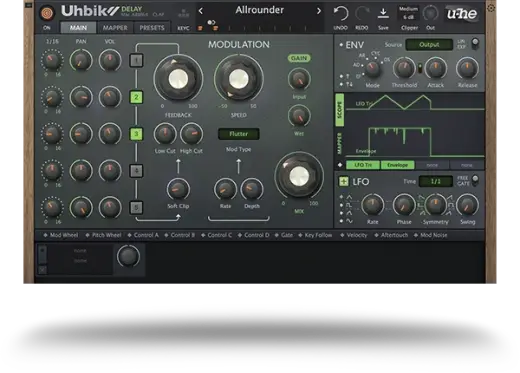Open the third scope slot labeled none
The width and height of the screenshot is (520, 373).
tap(432, 165)
